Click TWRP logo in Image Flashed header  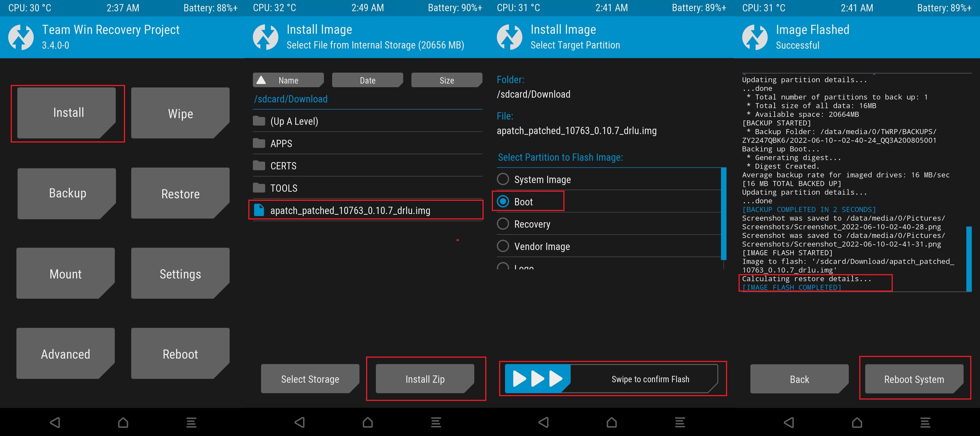(755, 37)
